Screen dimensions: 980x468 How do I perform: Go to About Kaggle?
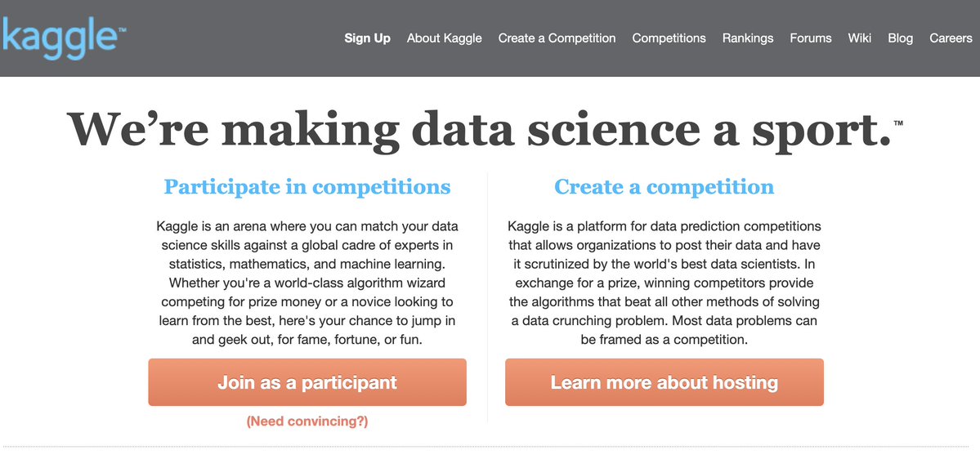[x=444, y=38]
